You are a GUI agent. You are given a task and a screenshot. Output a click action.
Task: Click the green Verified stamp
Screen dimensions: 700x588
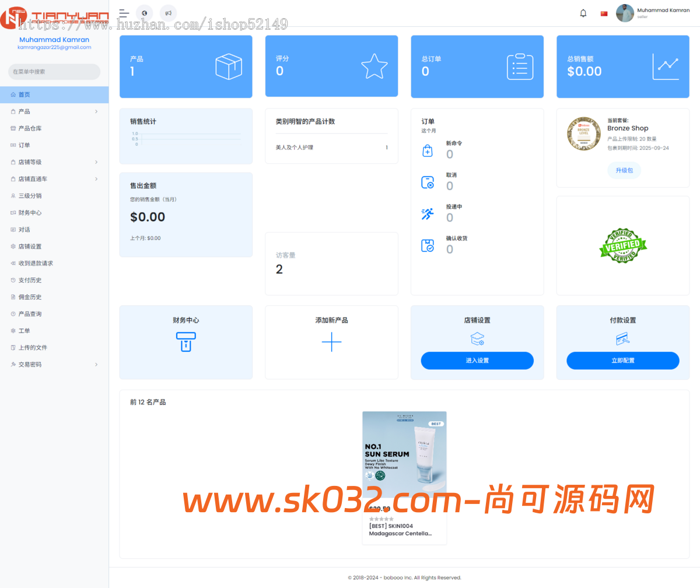[623, 246]
